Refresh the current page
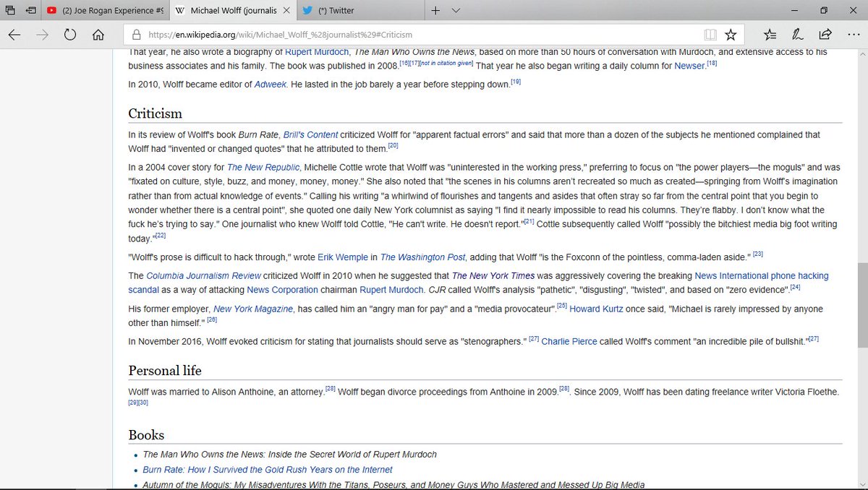 70,35
